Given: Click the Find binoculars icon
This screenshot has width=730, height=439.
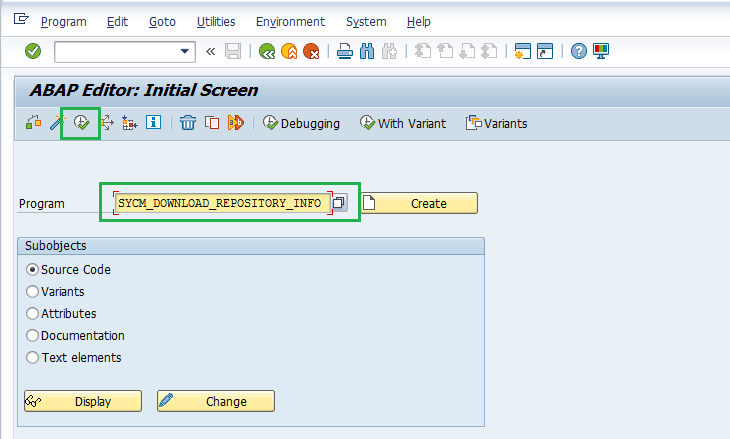Looking at the screenshot, I should click(x=367, y=51).
